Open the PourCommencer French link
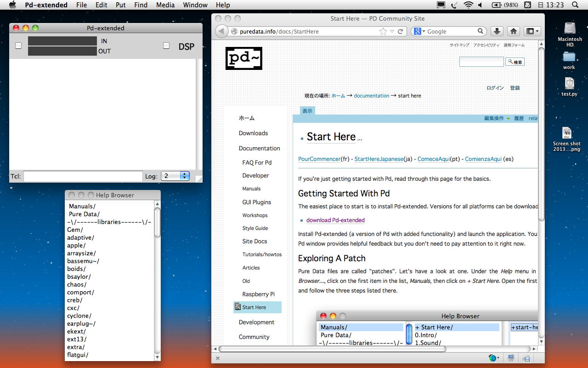 pyautogui.click(x=319, y=159)
